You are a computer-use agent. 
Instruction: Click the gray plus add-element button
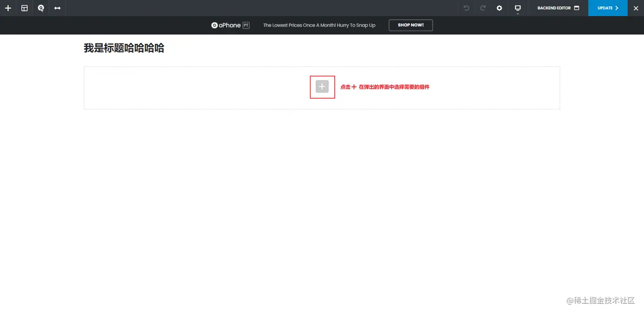322,86
